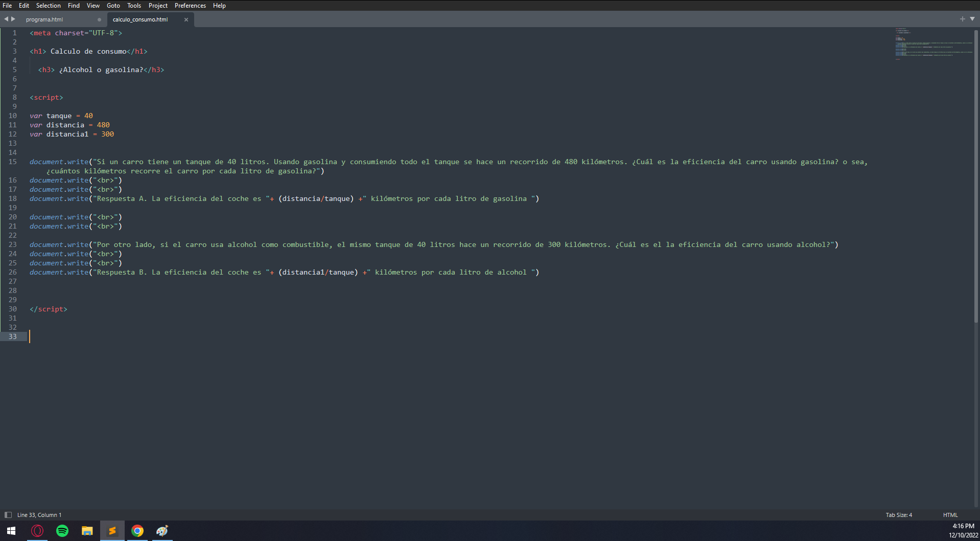Click the (distancia/tanque) expression
This screenshot has height=541, width=980.
coord(316,198)
